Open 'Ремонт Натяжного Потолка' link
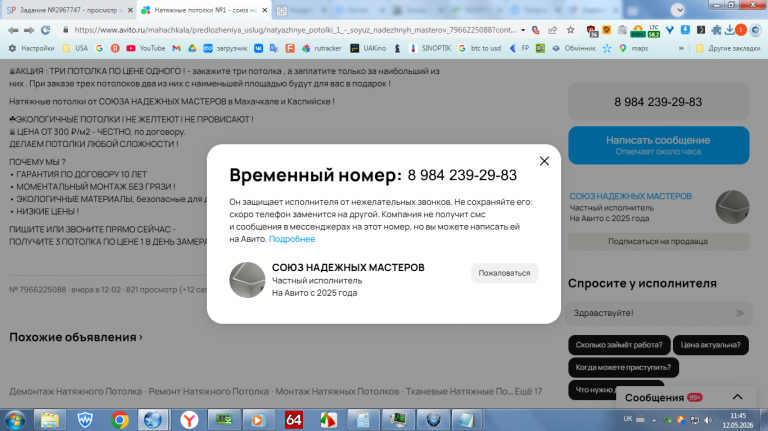Screen dimensions: 768x431 coord(209,391)
